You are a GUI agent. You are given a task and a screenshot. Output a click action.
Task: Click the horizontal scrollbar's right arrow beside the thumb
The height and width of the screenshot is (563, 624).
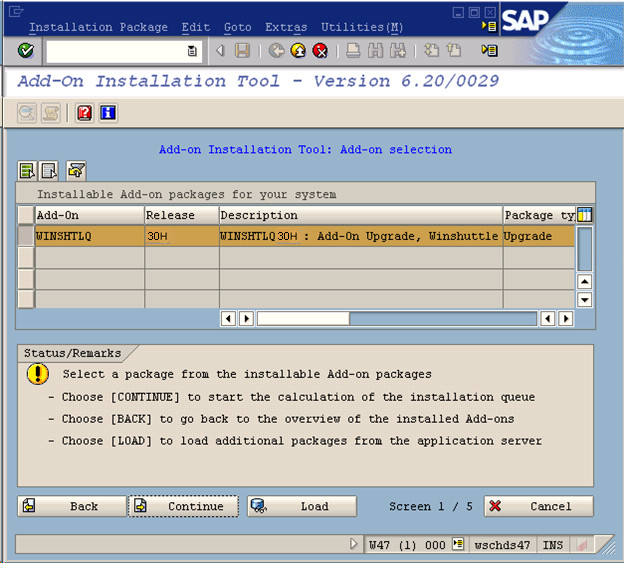pos(246,319)
